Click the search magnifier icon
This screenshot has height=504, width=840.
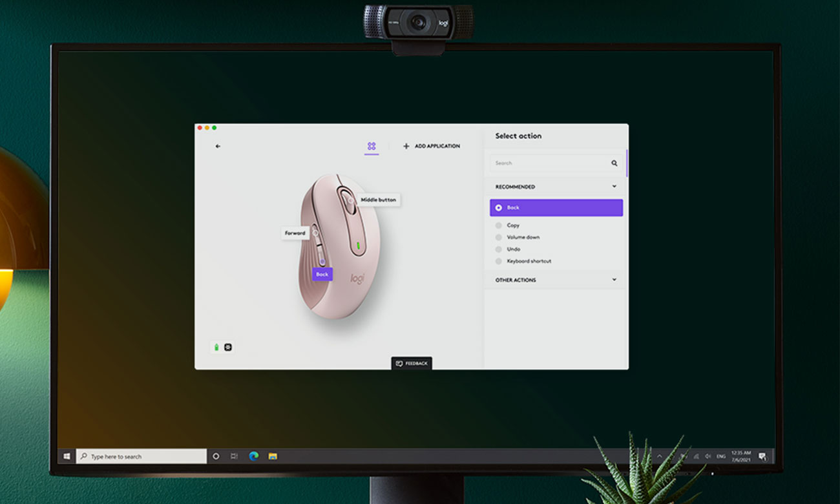click(614, 163)
